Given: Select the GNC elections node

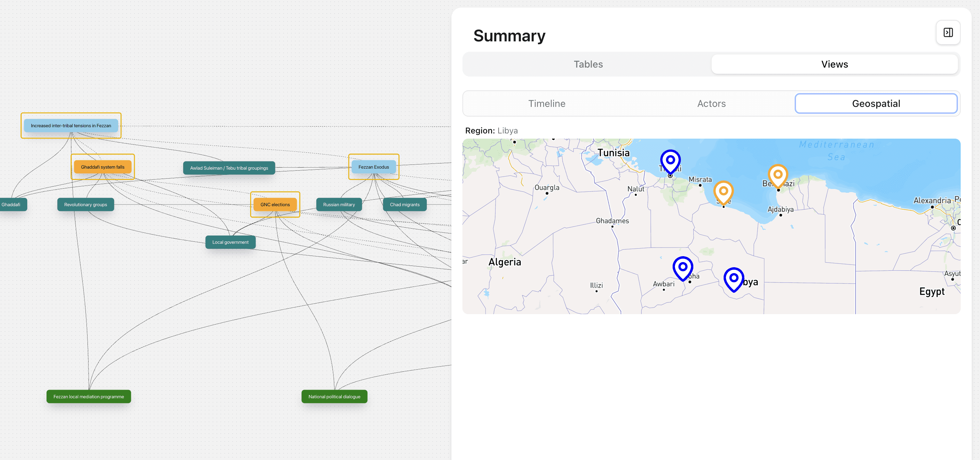Looking at the screenshot, I should coord(275,204).
